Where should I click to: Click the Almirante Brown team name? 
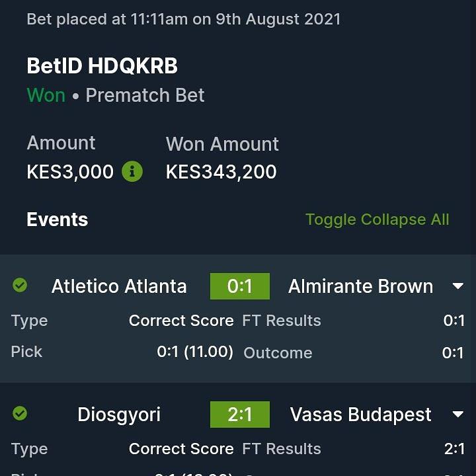coord(360,286)
